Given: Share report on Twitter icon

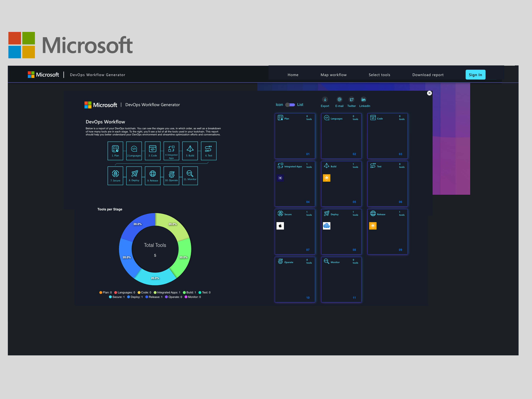Looking at the screenshot, I should coord(351,99).
